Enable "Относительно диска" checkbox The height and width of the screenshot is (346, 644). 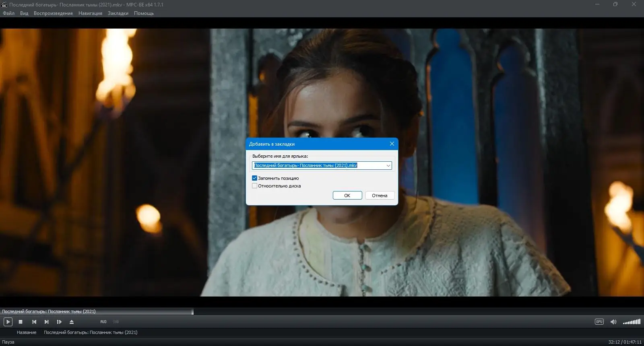254,186
